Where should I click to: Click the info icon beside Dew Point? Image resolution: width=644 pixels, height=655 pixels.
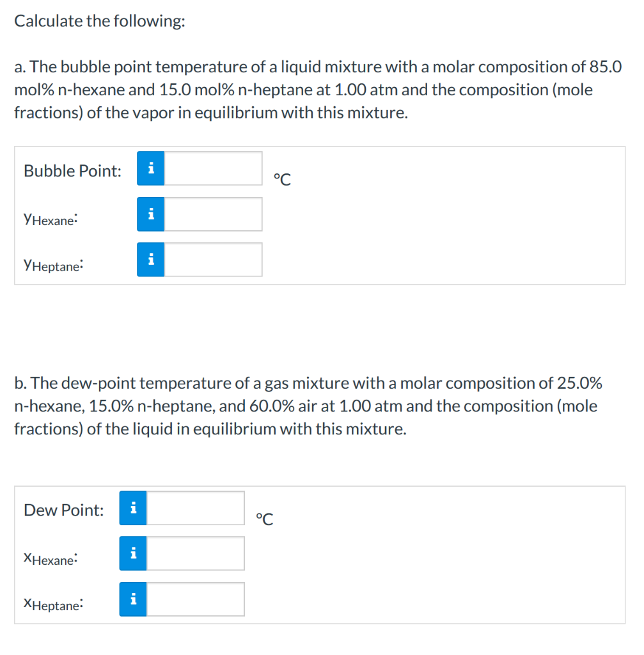tap(133, 507)
